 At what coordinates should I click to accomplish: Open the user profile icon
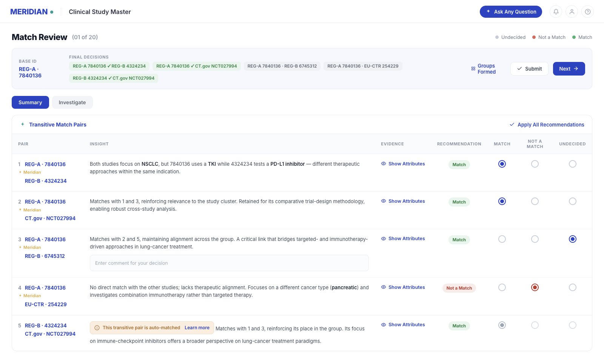[572, 12]
